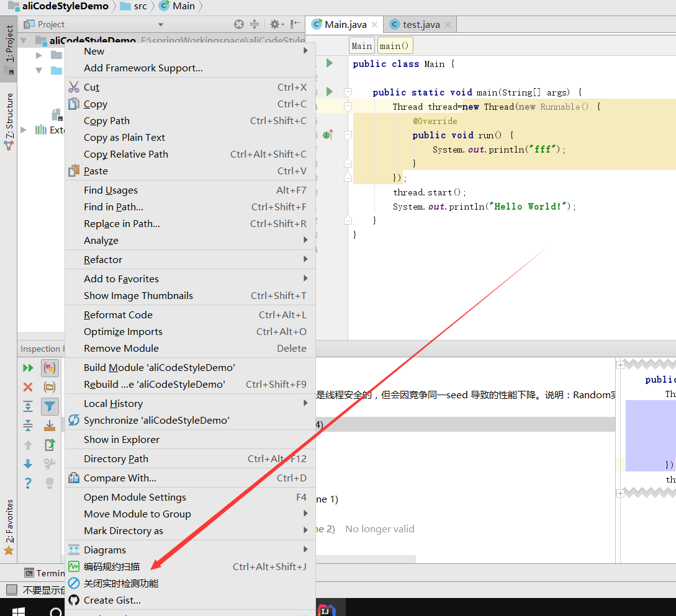Toggle the filter resolved items funnel button
Viewport: 676px width, 616px height.
(x=50, y=406)
